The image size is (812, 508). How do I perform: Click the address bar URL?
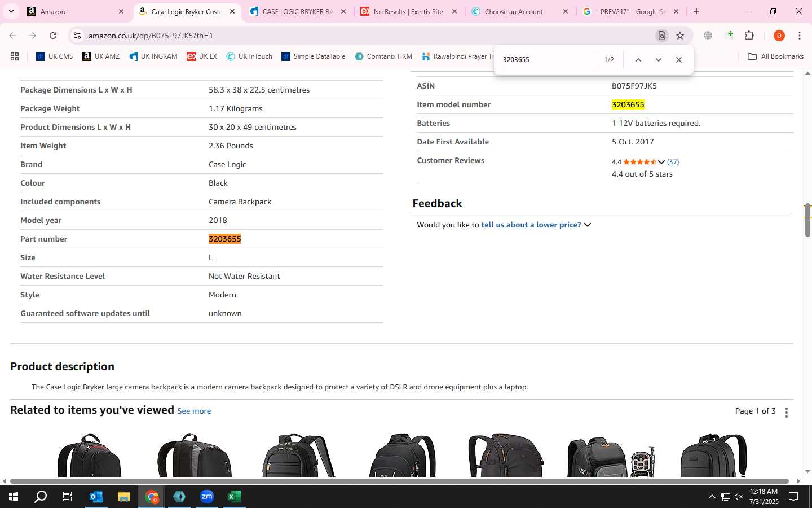(151, 36)
